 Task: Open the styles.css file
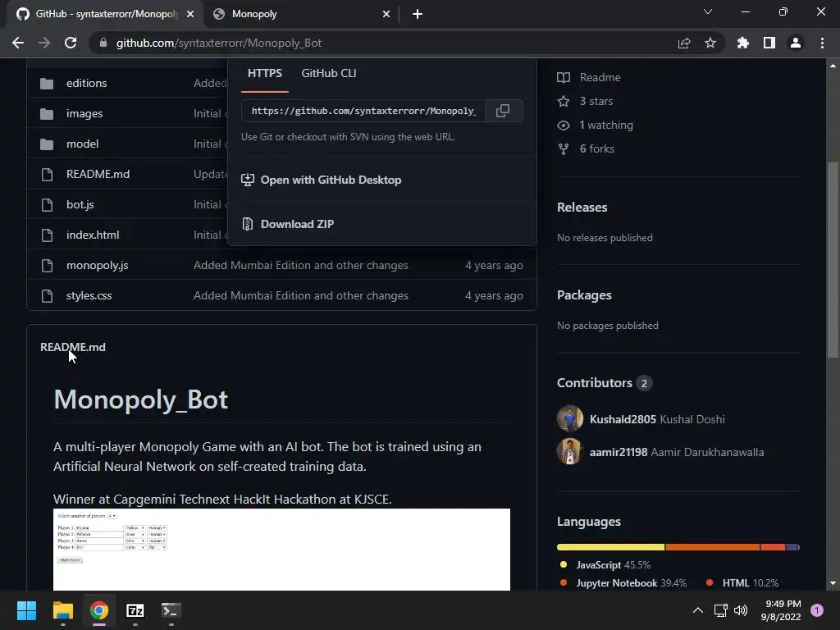tap(89, 295)
